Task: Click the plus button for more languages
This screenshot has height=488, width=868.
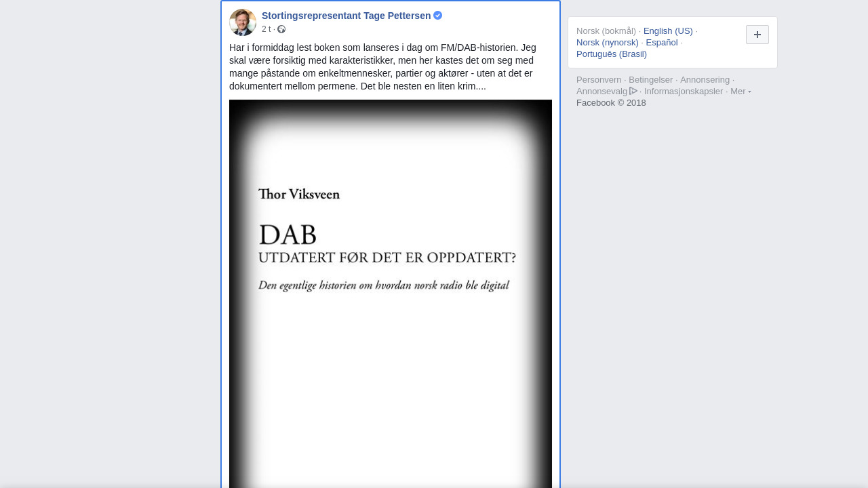Action: [757, 35]
